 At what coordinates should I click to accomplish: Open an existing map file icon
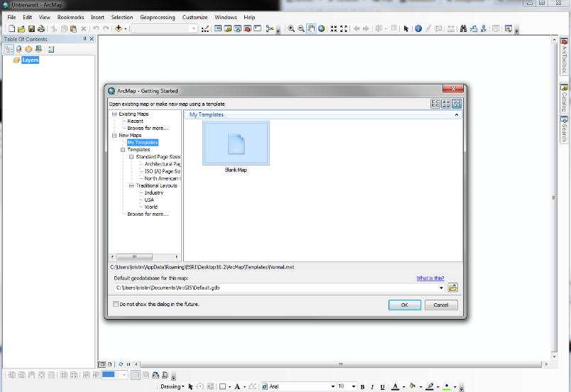[x=21, y=28]
